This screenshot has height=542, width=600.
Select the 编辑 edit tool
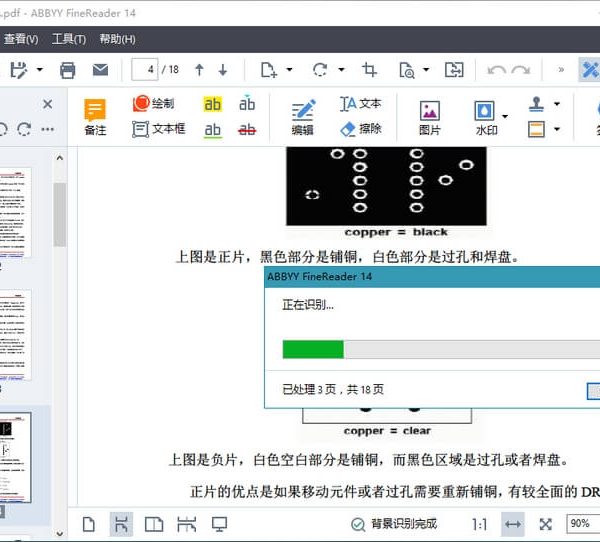(302, 116)
